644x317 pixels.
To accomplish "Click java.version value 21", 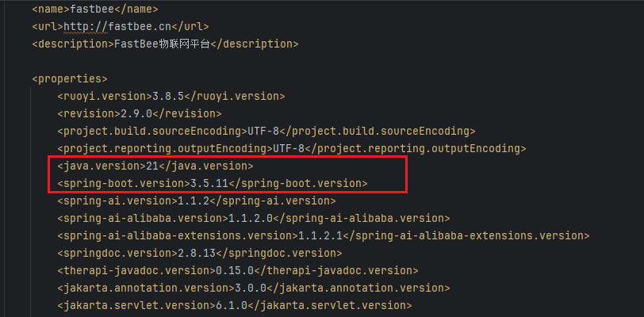I will 152,166.
